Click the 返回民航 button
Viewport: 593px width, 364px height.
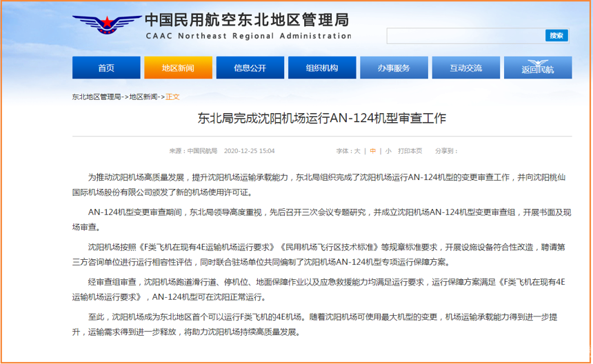click(x=538, y=68)
